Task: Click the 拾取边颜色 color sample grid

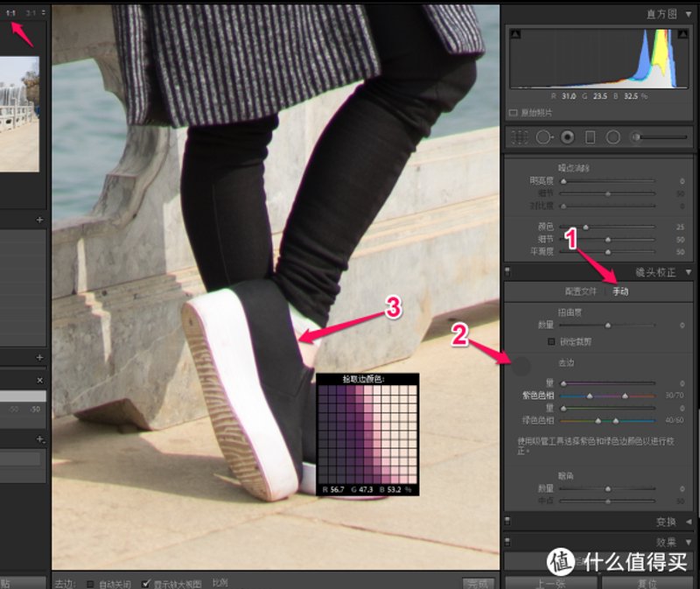Action: point(367,434)
